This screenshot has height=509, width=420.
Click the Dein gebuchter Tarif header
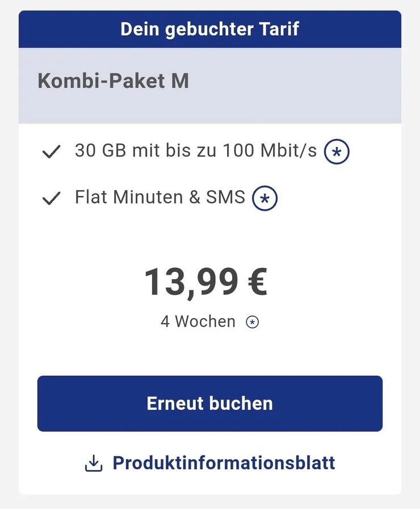tap(209, 29)
